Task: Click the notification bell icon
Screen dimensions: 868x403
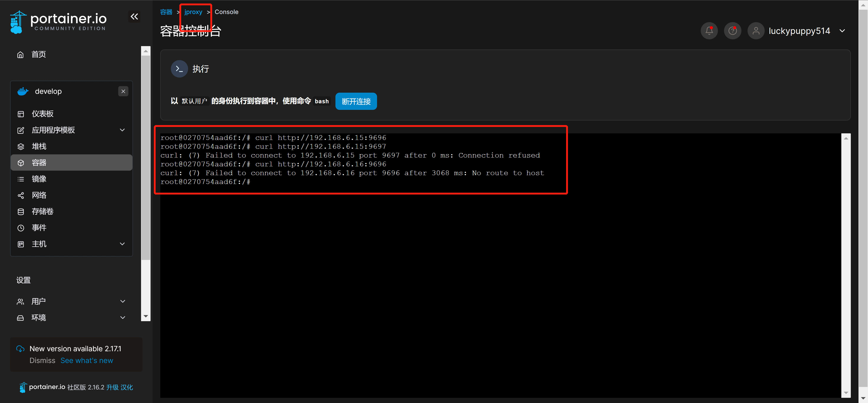Action: pyautogui.click(x=709, y=31)
